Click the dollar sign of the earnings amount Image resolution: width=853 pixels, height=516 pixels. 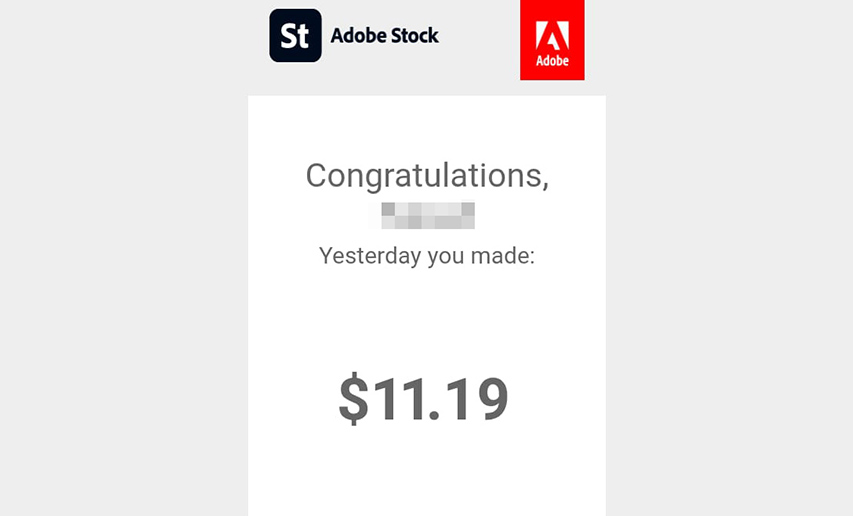354,399
